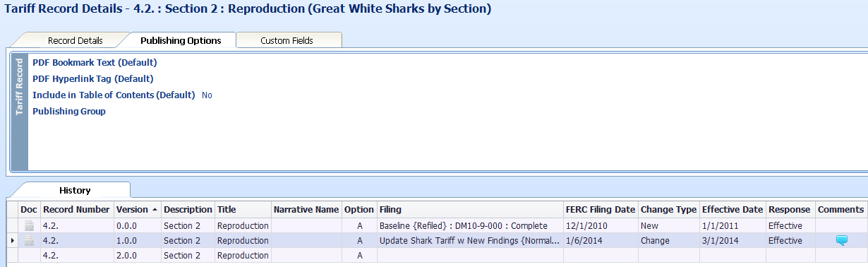Select the Publishing Options tab
This screenshot has height=267, width=868.
point(181,40)
